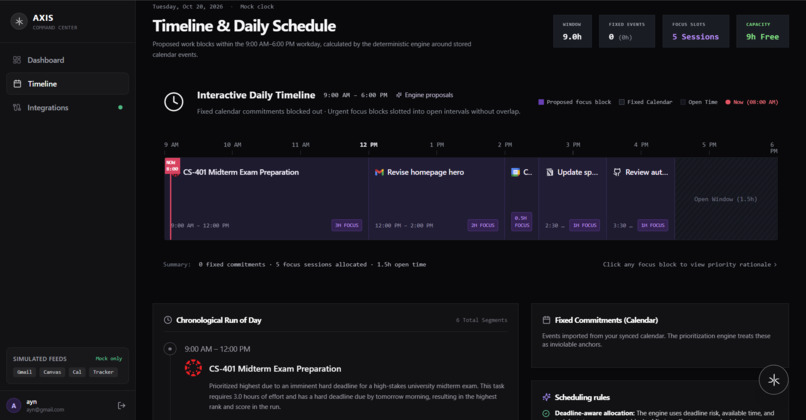Viewport: 806px width, 420px height.
Task: Click 'Click any focus block to view priority rationale'
Action: [x=690, y=264]
